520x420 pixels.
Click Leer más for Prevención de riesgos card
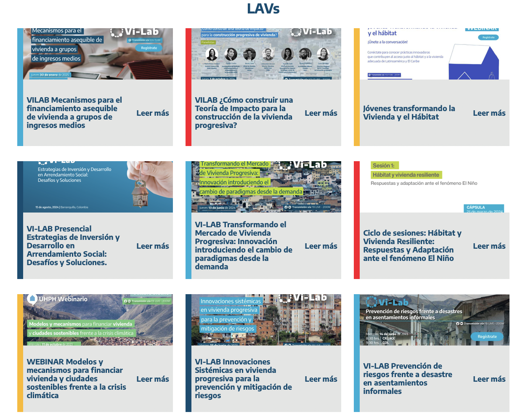489,379
